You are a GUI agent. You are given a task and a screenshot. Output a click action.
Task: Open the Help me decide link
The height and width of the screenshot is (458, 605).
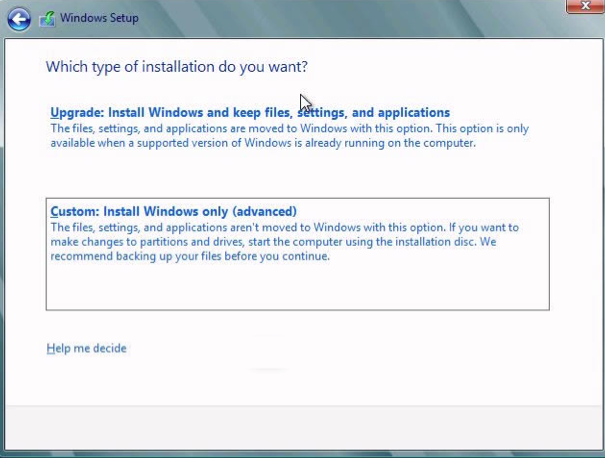(x=86, y=348)
